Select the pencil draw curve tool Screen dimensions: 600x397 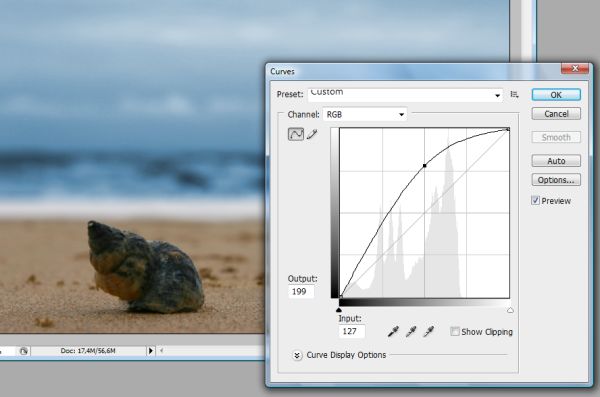(312, 134)
